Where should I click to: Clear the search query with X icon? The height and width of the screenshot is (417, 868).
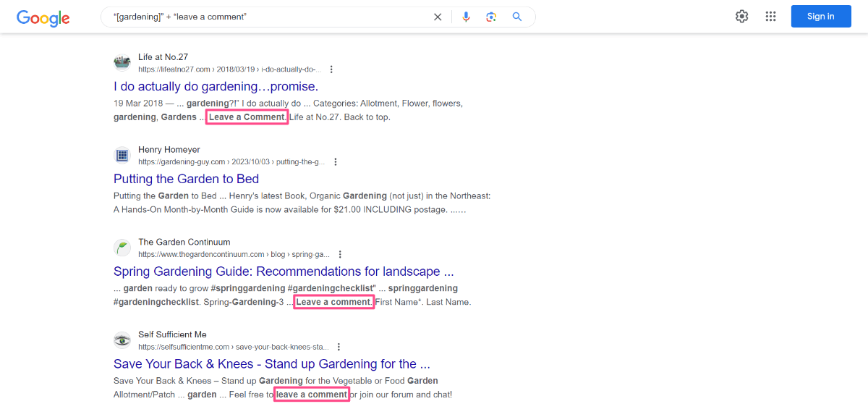coord(438,17)
